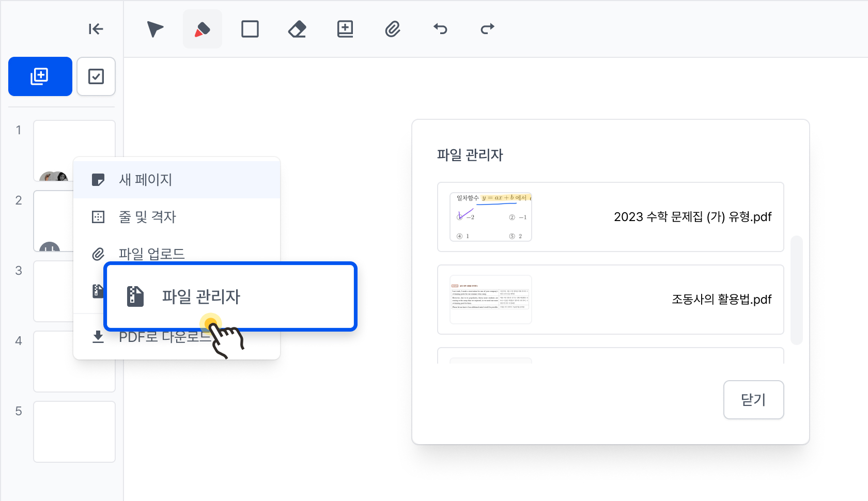Undo the last action
This screenshot has width=868, height=501.
pyautogui.click(x=440, y=29)
